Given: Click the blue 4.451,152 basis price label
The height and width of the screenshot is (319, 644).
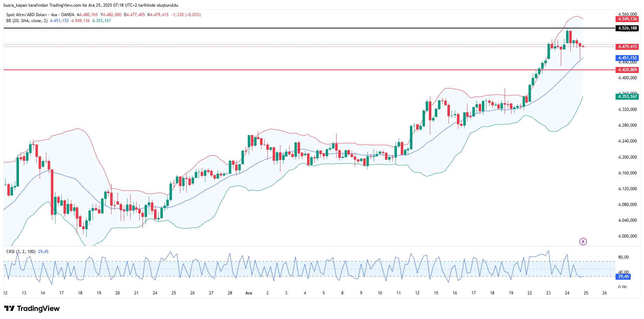Looking at the screenshot, I should click(x=627, y=58).
